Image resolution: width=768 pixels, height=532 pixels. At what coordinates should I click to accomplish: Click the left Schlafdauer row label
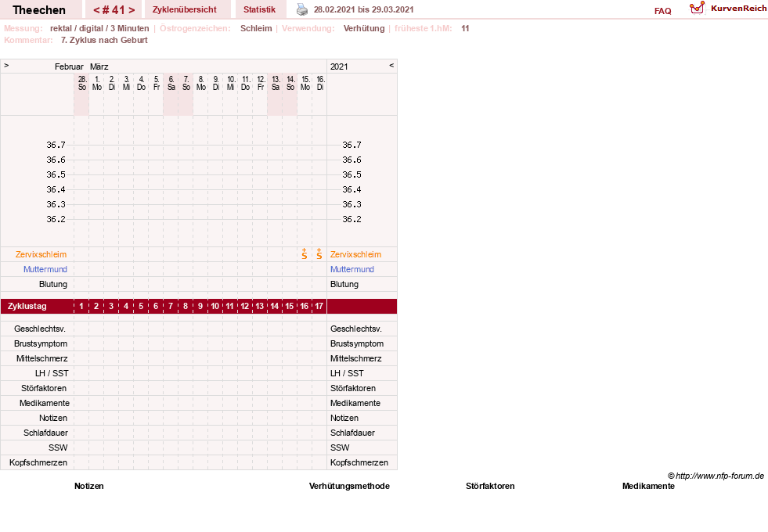[x=45, y=433]
